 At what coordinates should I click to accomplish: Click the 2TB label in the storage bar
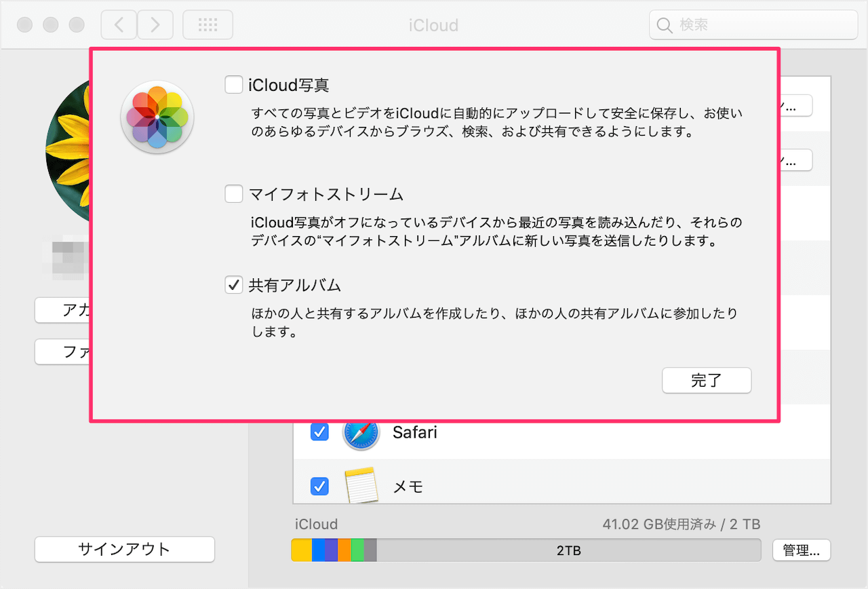[568, 550]
